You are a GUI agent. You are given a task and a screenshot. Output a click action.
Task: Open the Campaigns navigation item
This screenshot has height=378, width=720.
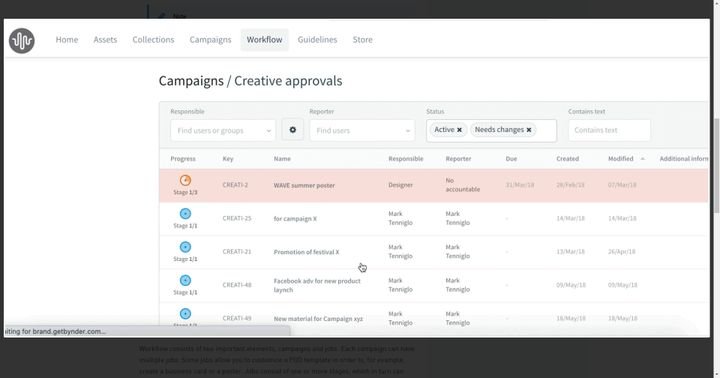pos(210,40)
